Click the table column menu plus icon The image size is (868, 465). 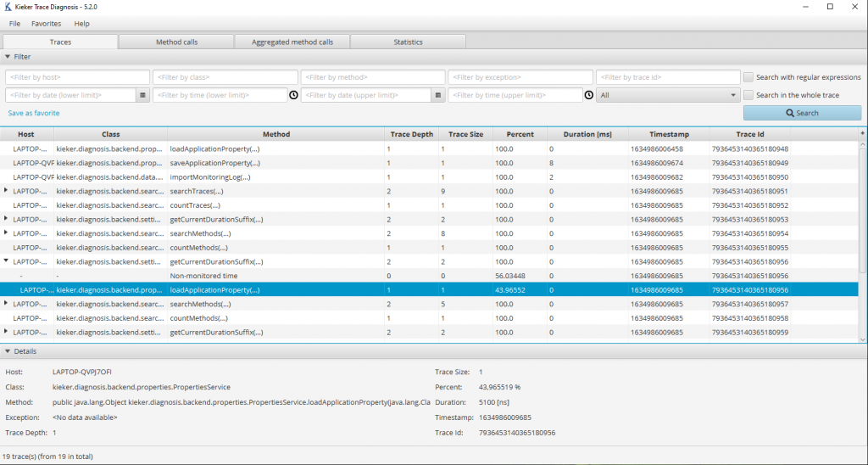[862, 134]
